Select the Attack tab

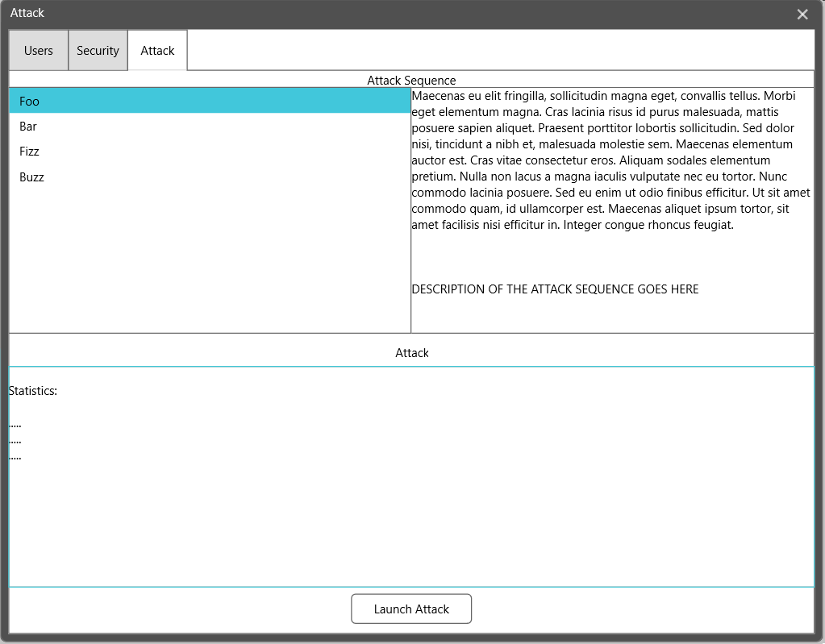[157, 51]
